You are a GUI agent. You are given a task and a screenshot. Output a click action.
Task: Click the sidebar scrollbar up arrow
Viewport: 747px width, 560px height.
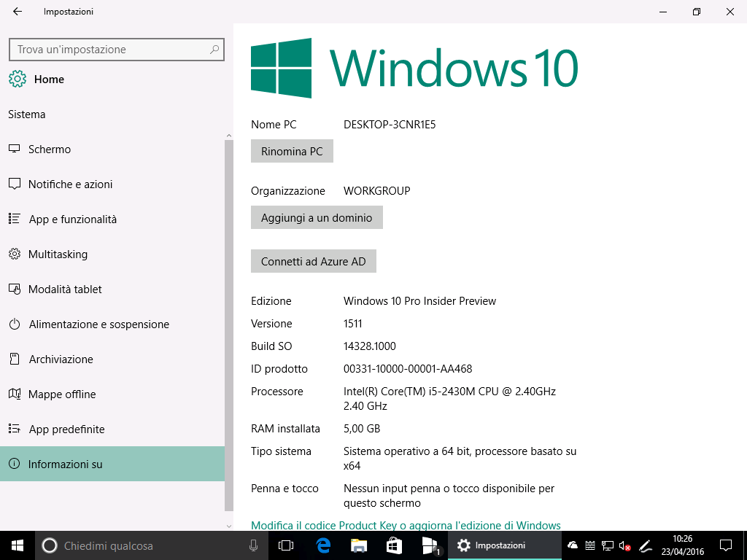(229, 136)
